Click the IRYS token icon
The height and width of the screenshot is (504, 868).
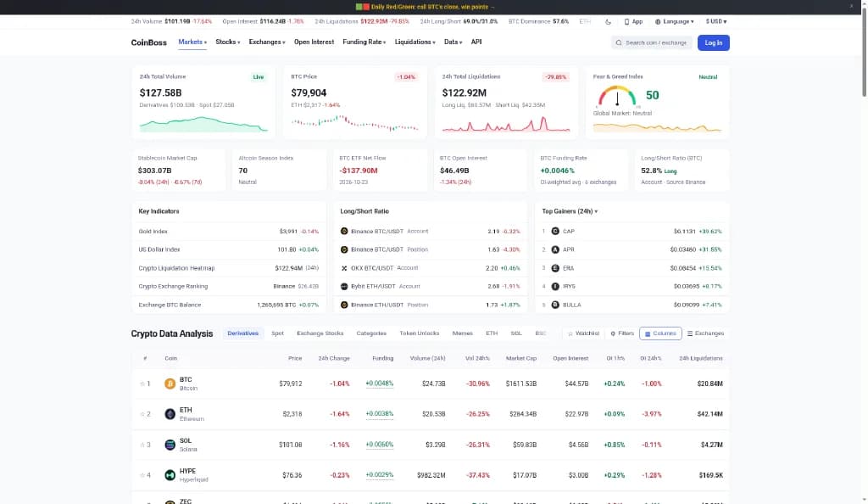[x=555, y=286]
